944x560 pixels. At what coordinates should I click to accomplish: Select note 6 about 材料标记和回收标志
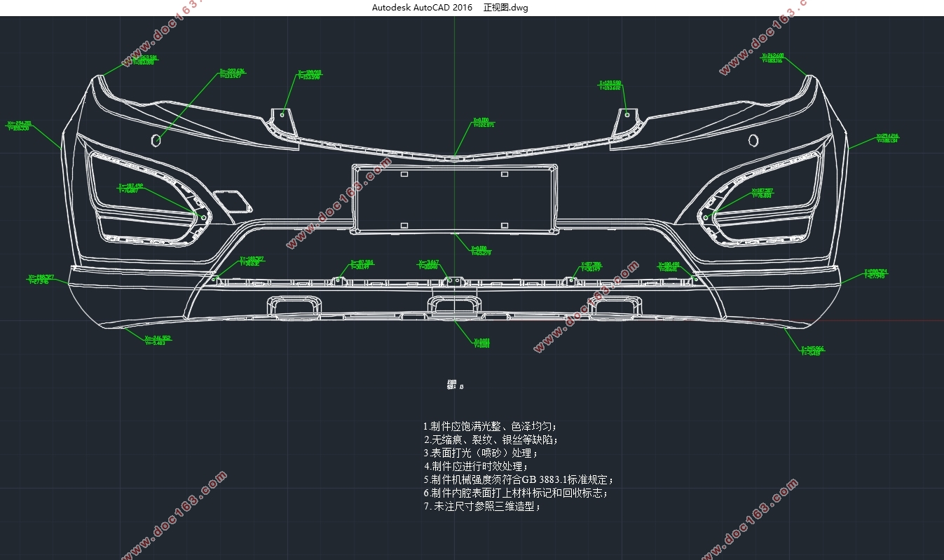516,493
